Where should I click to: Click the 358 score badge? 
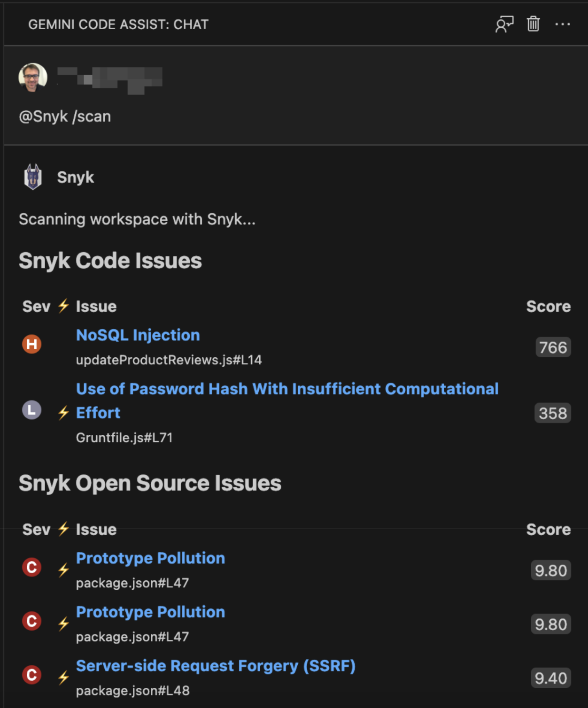click(553, 413)
